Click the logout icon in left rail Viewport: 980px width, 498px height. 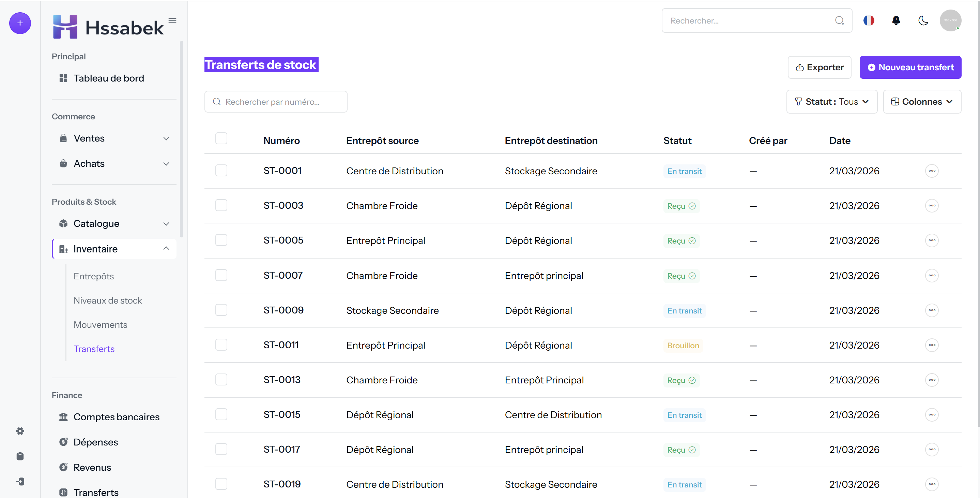[20, 482]
